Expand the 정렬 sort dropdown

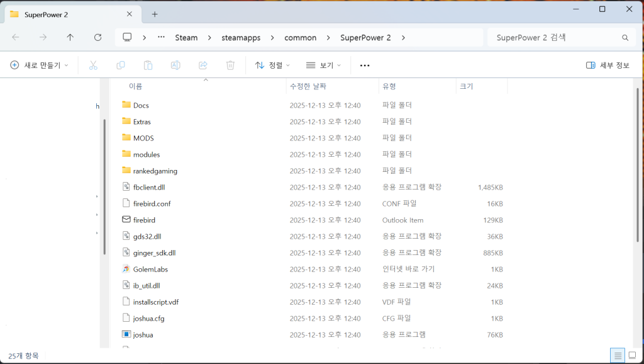[x=272, y=65]
